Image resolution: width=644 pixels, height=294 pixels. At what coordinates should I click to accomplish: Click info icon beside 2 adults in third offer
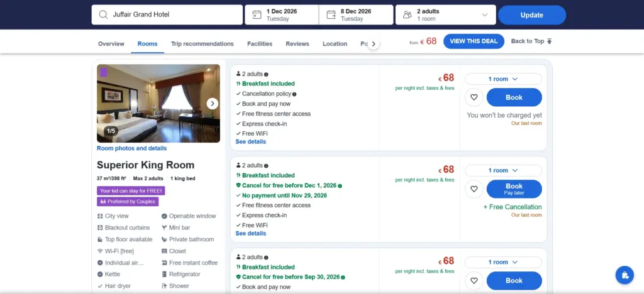tap(266, 258)
